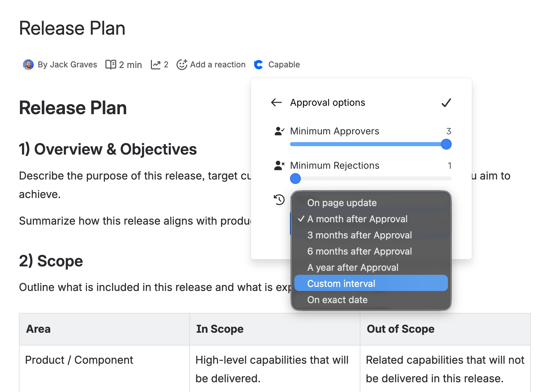The width and height of the screenshot is (547, 392).
Task: Click the Minimum Rejections person icon
Action: coord(279,165)
